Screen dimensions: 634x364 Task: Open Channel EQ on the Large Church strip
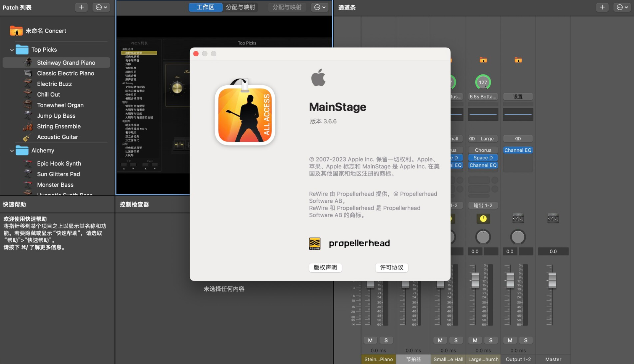click(x=483, y=165)
